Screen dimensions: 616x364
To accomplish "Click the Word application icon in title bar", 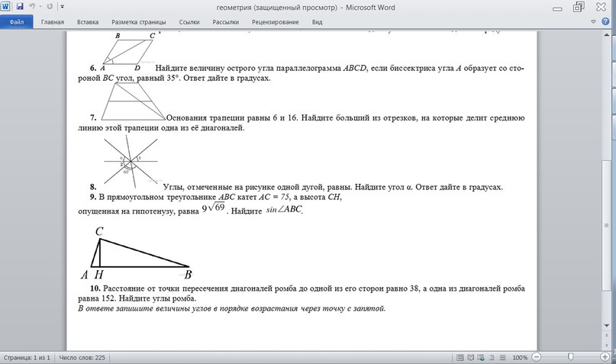I will [7, 7].
